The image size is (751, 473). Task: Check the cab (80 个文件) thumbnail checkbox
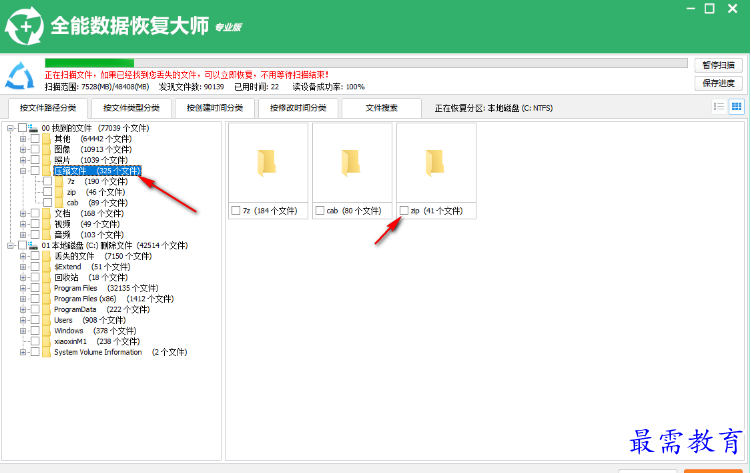click(x=320, y=211)
